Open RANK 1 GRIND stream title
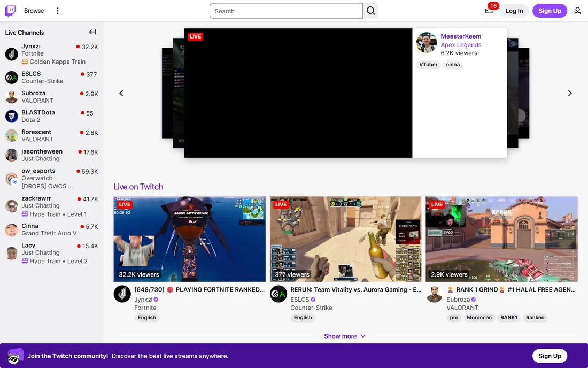 coord(511,289)
